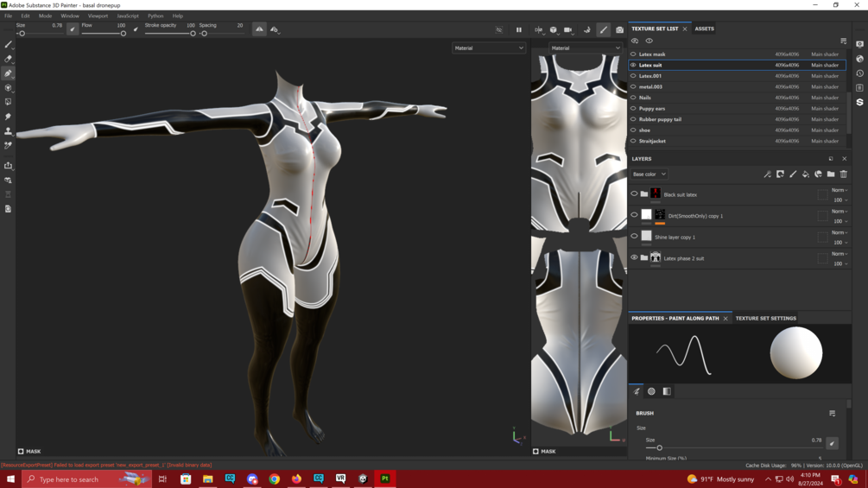Show the Puppy ears texture set
Image resolution: width=868 pixels, height=488 pixels.
(x=633, y=109)
